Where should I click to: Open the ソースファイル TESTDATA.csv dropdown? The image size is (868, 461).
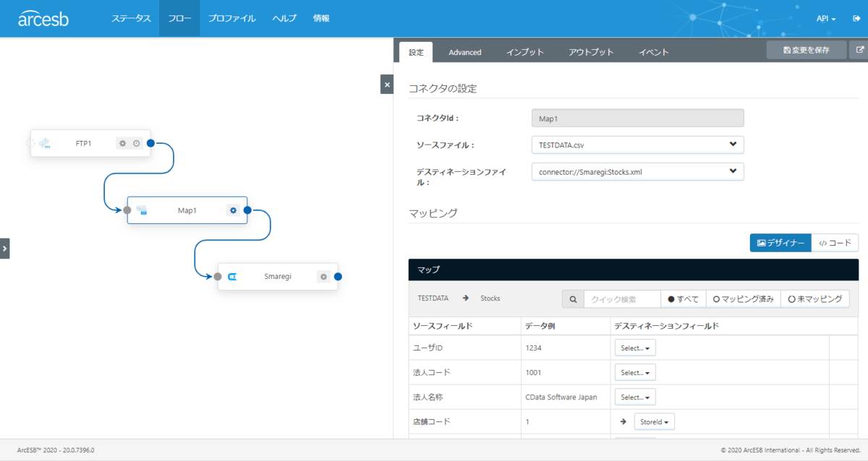[x=637, y=145]
